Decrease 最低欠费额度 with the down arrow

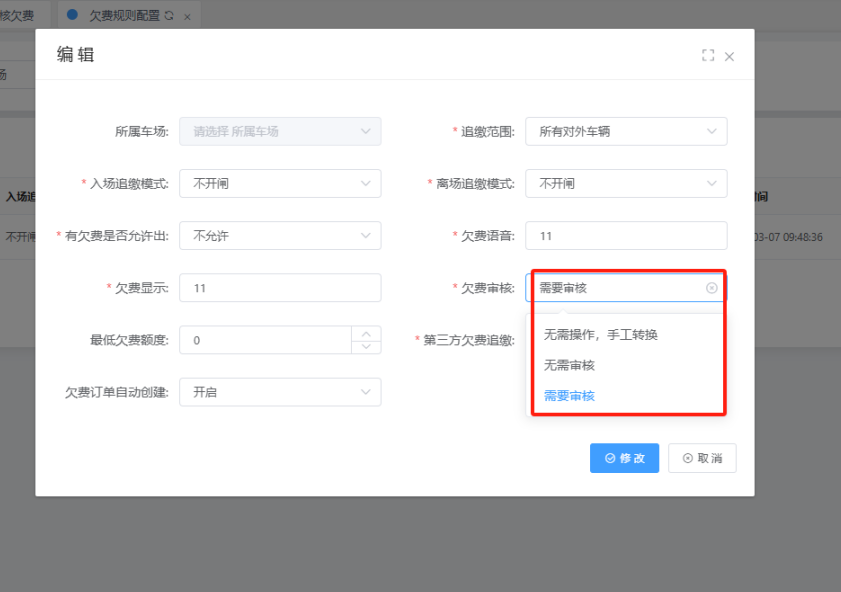366,347
